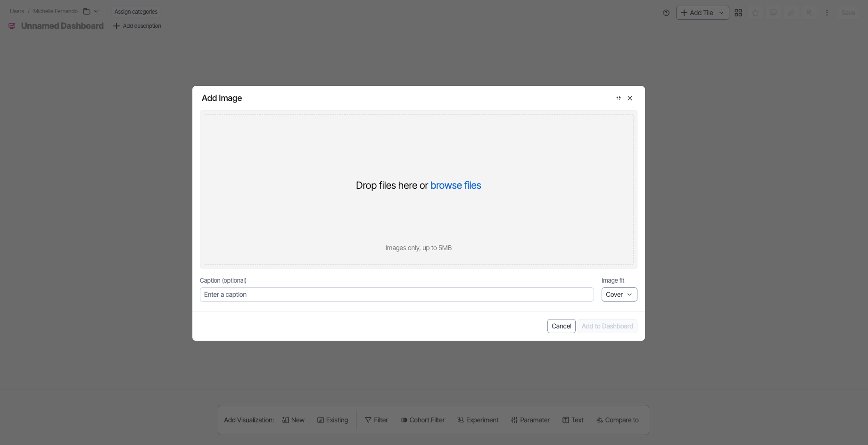
Task: Select New visualization option
Action: point(293,420)
